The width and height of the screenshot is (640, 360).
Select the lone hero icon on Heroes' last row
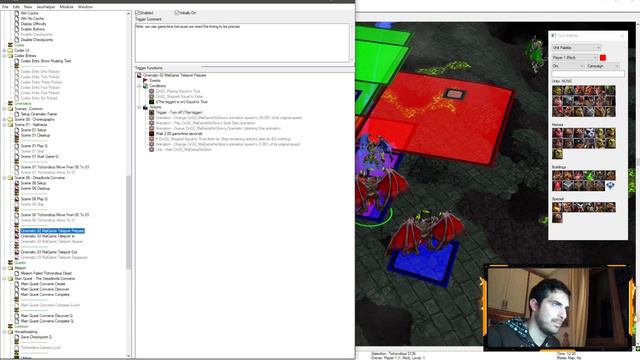tap(557, 154)
